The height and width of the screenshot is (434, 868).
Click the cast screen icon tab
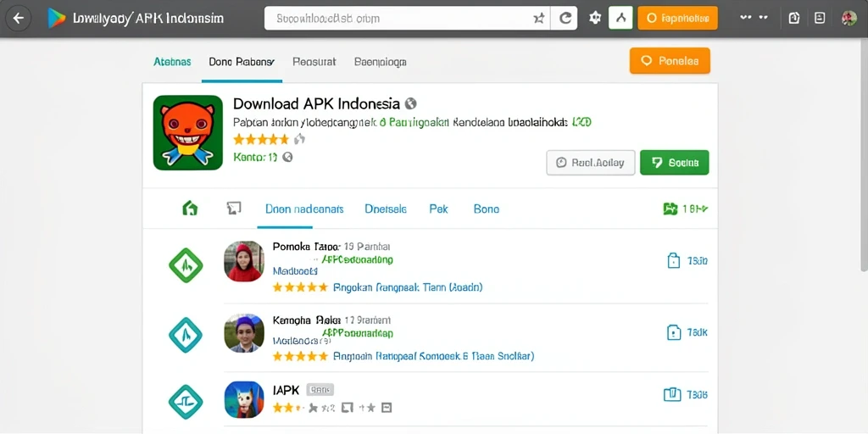[x=234, y=209]
